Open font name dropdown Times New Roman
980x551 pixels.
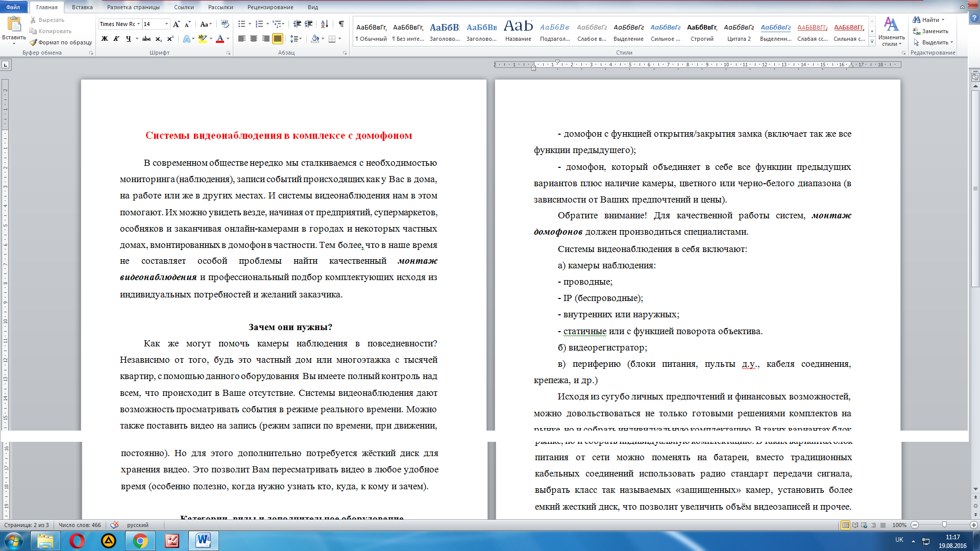tap(138, 24)
